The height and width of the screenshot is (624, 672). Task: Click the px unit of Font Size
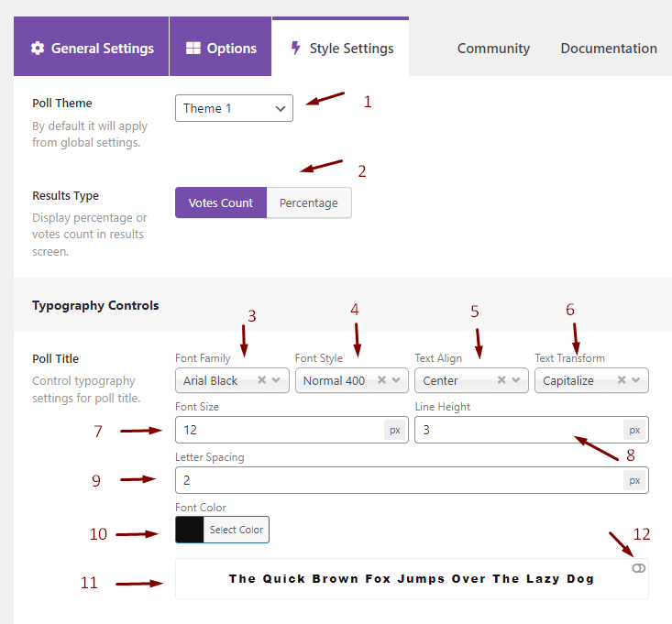pyautogui.click(x=395, y=430)
